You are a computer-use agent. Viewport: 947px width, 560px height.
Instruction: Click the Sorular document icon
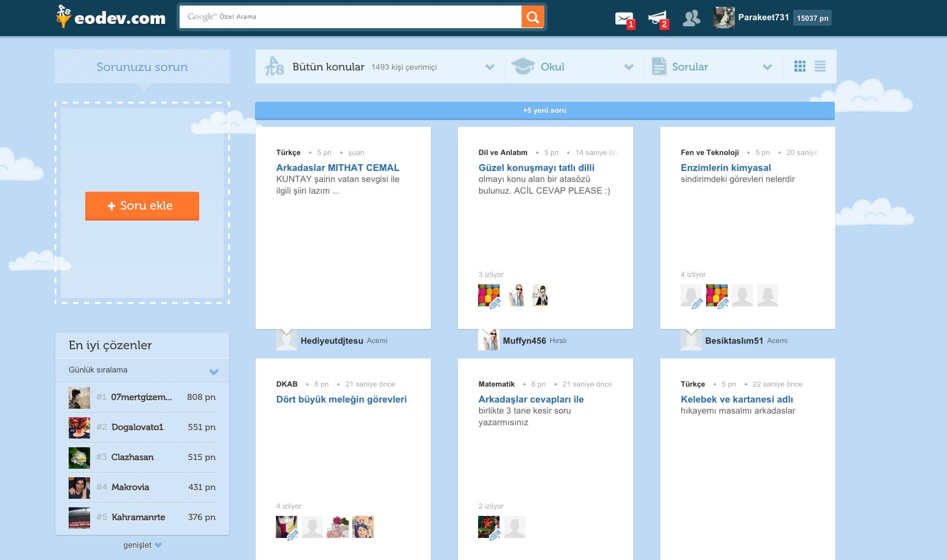coord(659,66)
